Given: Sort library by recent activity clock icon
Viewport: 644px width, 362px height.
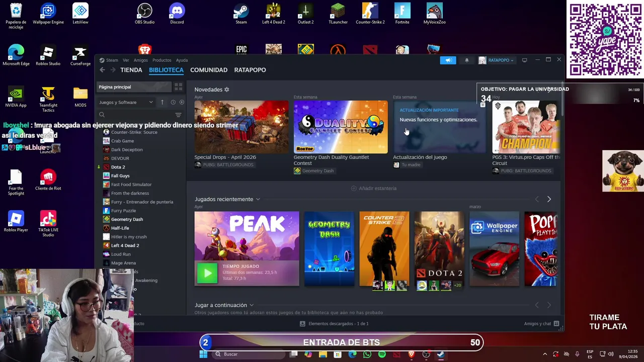Looking at the screenshot, I should point(173,102).
